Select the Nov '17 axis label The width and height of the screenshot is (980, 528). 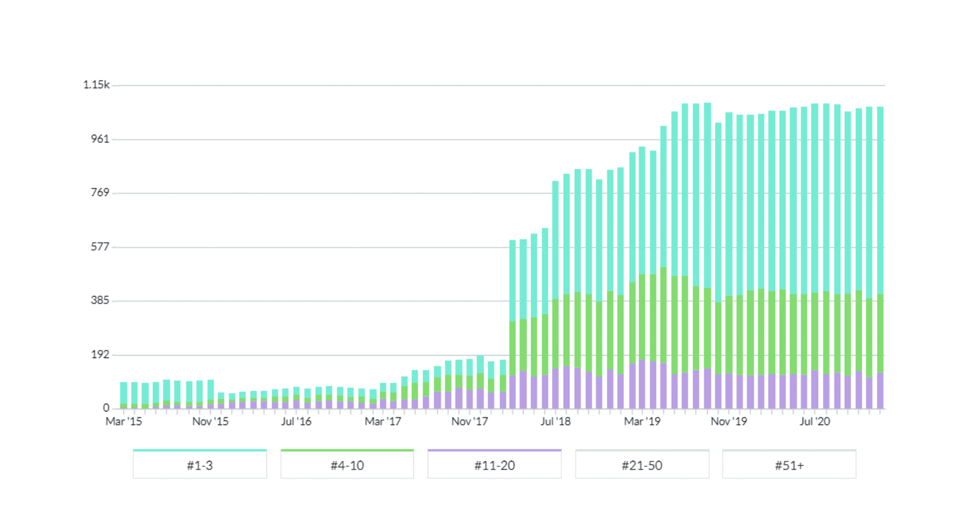469,421
